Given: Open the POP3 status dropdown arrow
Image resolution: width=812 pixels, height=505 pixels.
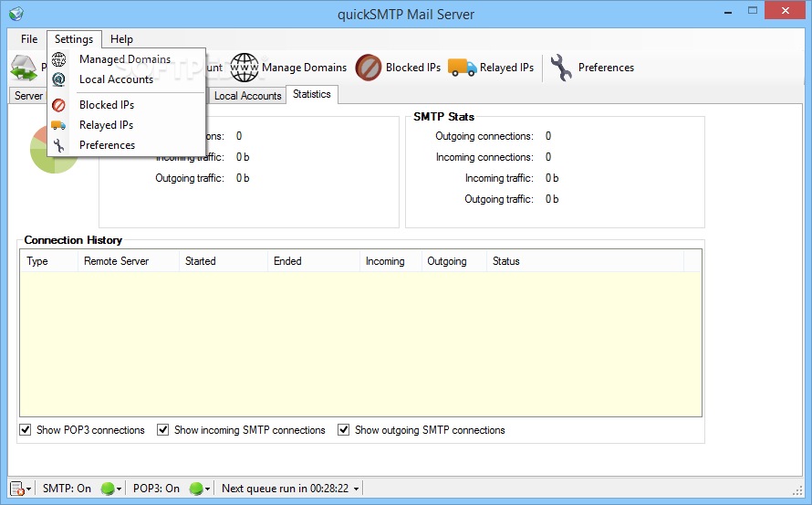Looking at the screenshot, I should point(208,489).
